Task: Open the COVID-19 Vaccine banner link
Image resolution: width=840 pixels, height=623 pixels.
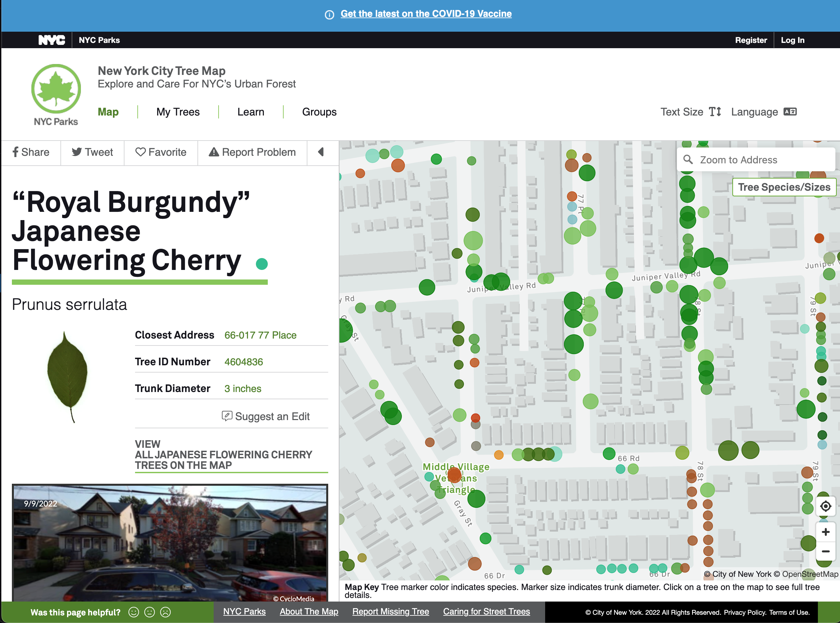Action: [x=426, y=14]
